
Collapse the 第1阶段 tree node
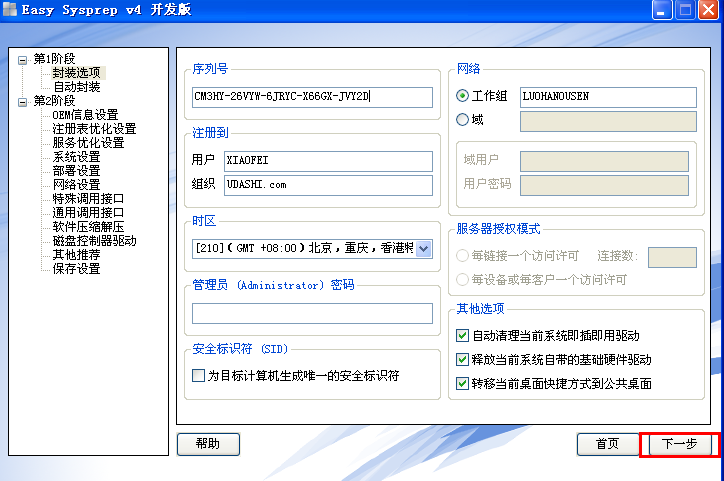click(23, 59)
